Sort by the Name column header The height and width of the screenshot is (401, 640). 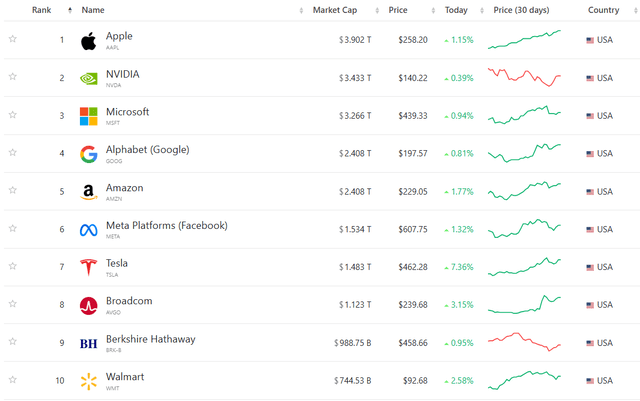(x=93, y=10)
